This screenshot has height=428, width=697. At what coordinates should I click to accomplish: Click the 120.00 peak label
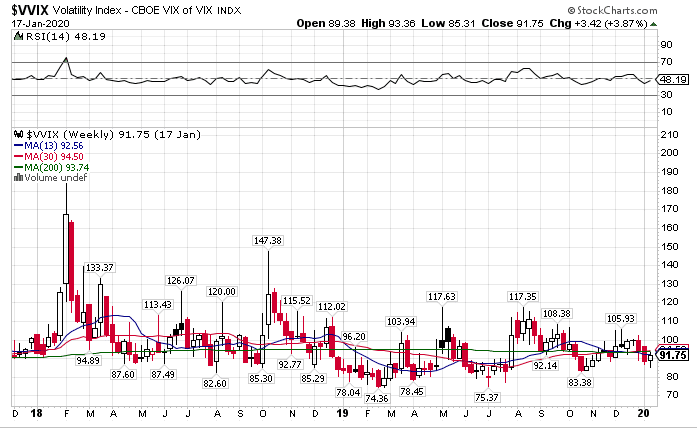coord(222,292)
